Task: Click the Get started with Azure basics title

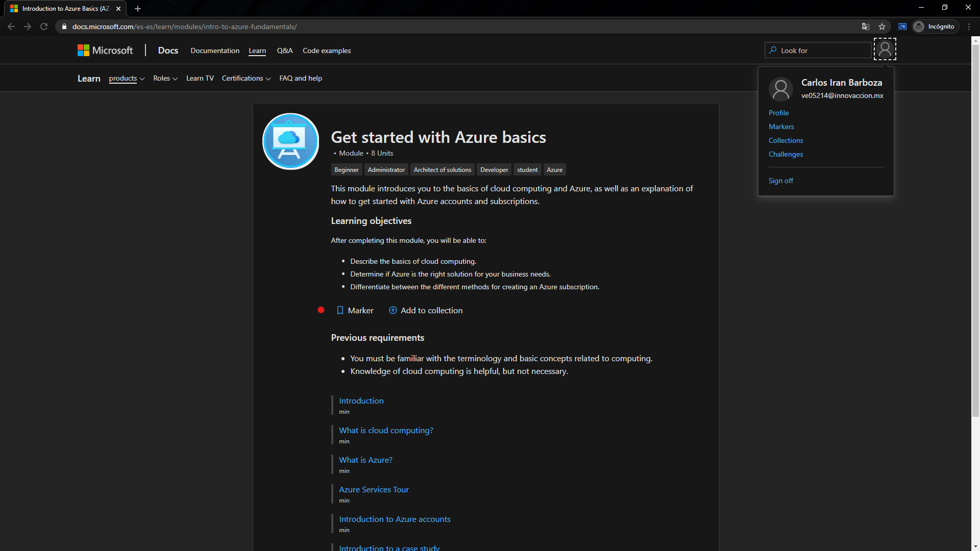Action: [438, 137]
